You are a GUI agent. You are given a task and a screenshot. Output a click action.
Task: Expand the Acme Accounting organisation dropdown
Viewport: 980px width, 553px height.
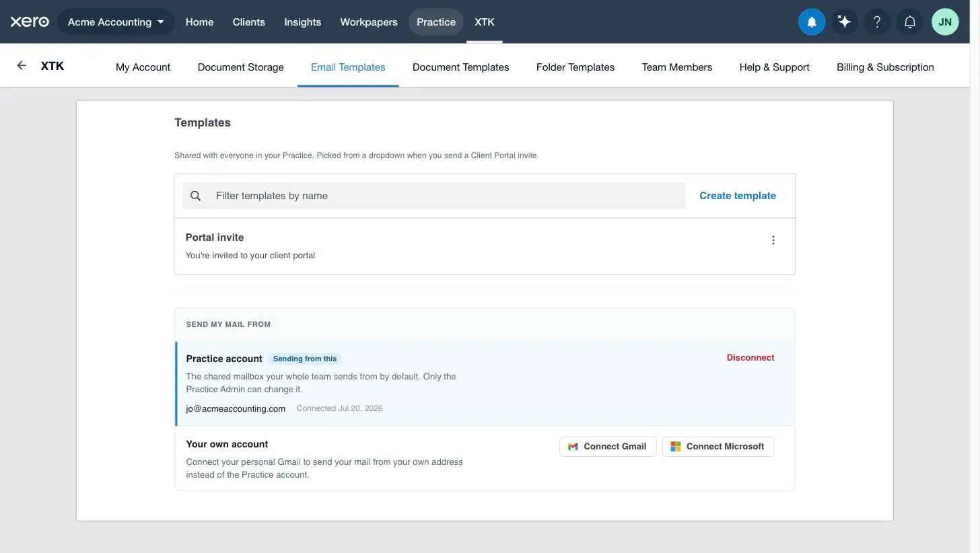click(116, 22)
